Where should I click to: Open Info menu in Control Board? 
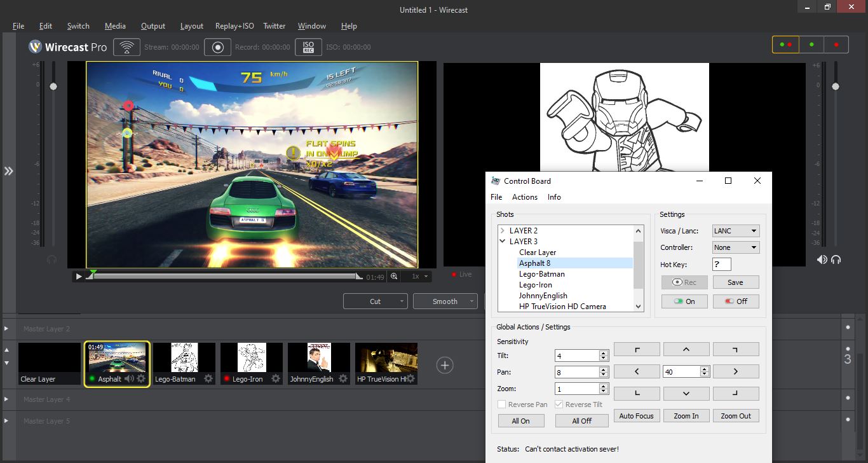click(x=554, y=197)
